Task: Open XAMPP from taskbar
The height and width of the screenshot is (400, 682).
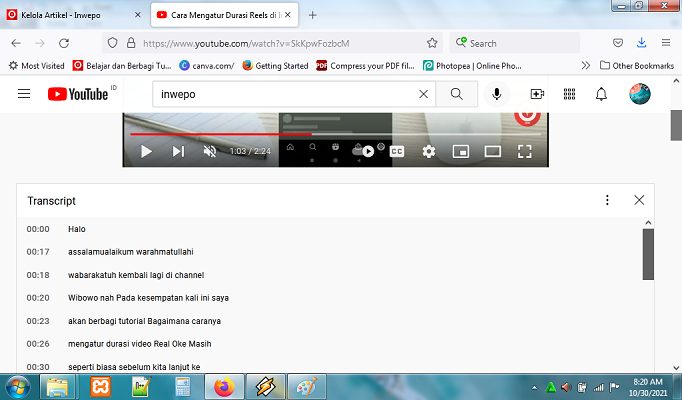Action: click(x=100, y=387)
